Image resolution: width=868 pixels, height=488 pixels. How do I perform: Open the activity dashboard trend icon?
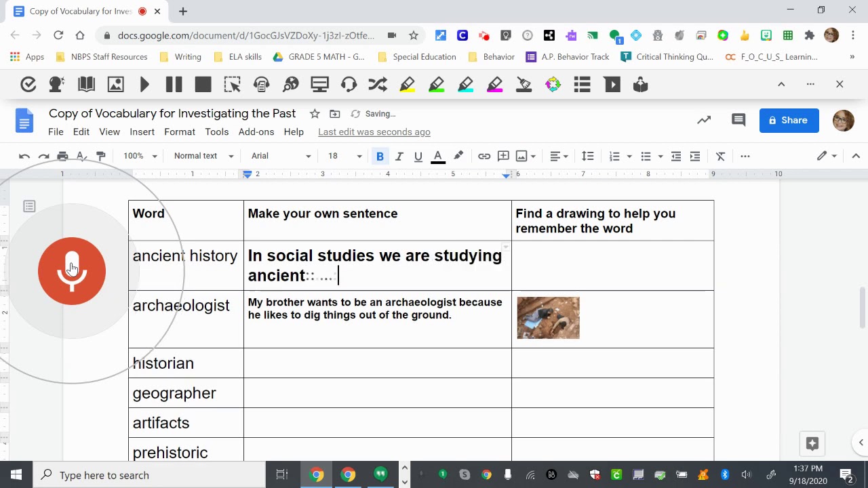[x=704, y=120]
